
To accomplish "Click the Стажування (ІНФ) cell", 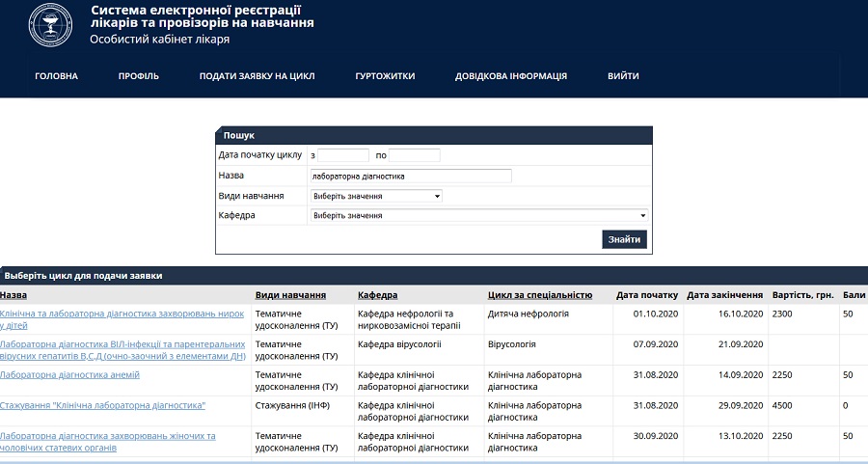I will tap(292, 405).
